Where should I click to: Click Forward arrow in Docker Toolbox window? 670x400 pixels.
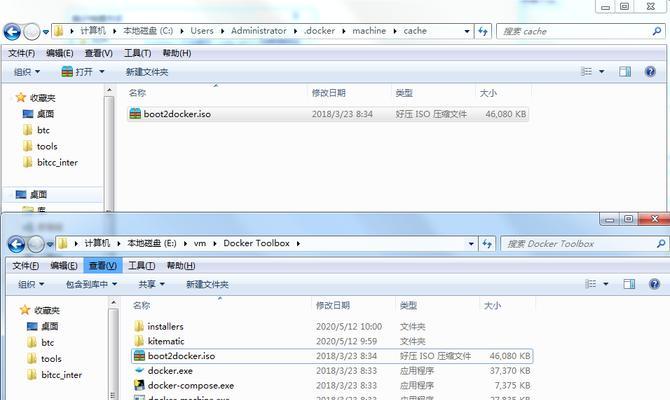pos(35,244)
